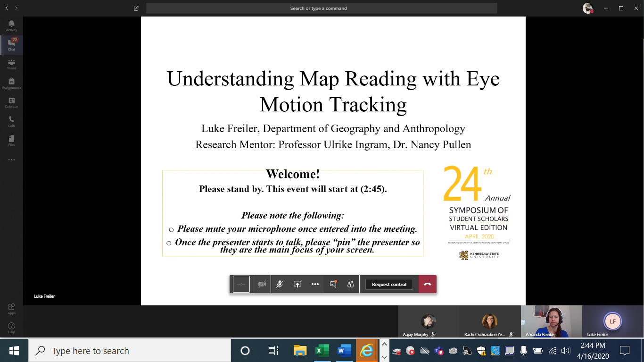Toggle the microphone mute button
Image resolution: width=644 pixels, height=362 pixels.
tap(280, 284)
